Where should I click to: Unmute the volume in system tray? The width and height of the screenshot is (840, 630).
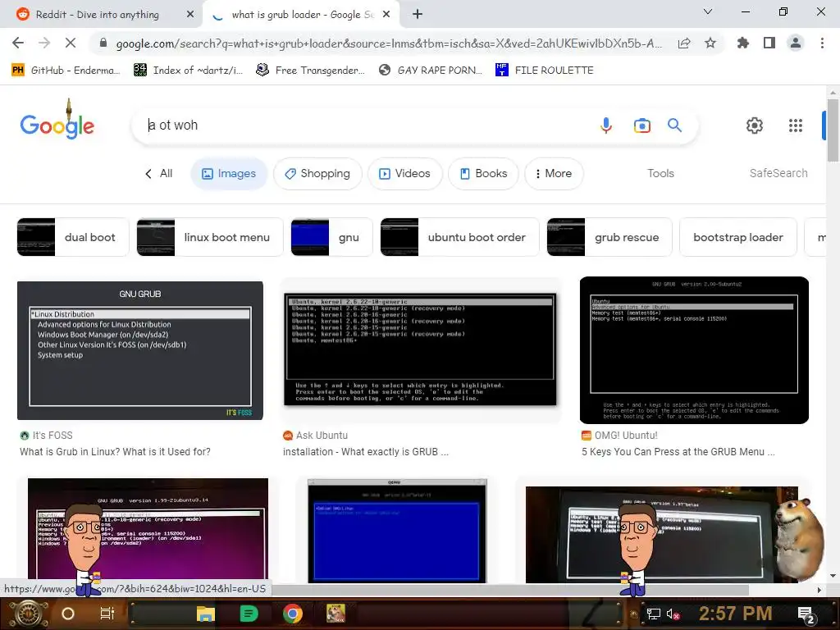coord(673,614)
